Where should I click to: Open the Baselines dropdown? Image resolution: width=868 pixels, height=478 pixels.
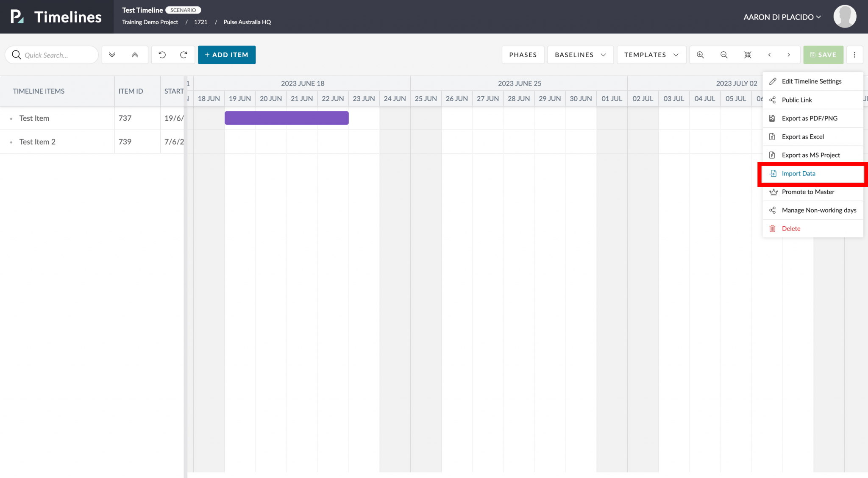(x=580, y=55)
